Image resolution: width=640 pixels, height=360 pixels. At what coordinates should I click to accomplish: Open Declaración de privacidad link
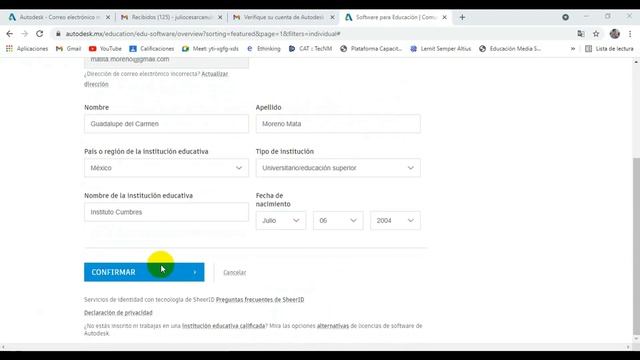[118, 313]
